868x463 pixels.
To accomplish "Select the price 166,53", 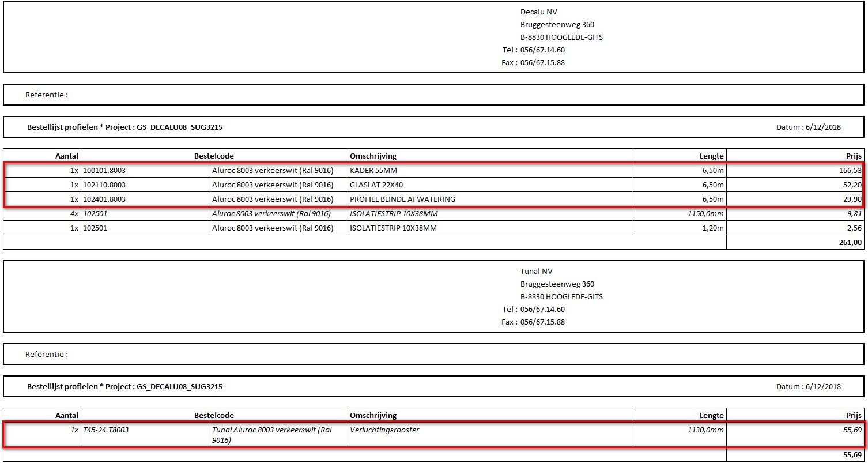I will click(851, 171).
